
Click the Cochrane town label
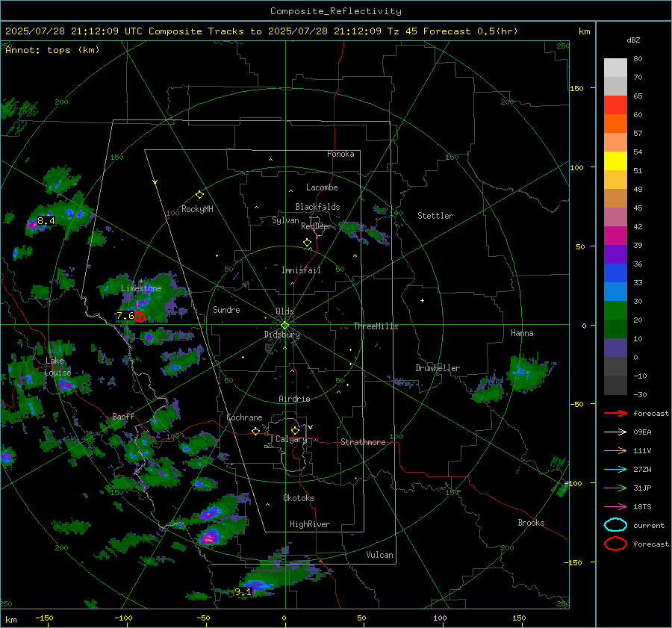(244, 417)
